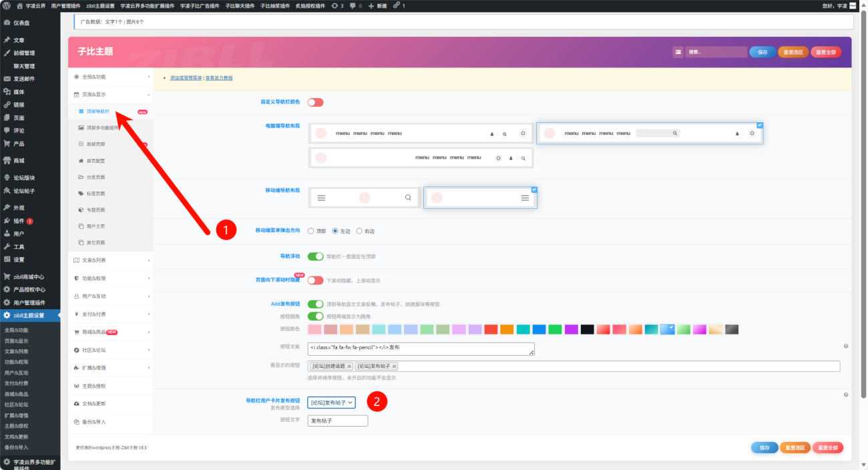Click the 查看官方教程 link

[219, 78]
